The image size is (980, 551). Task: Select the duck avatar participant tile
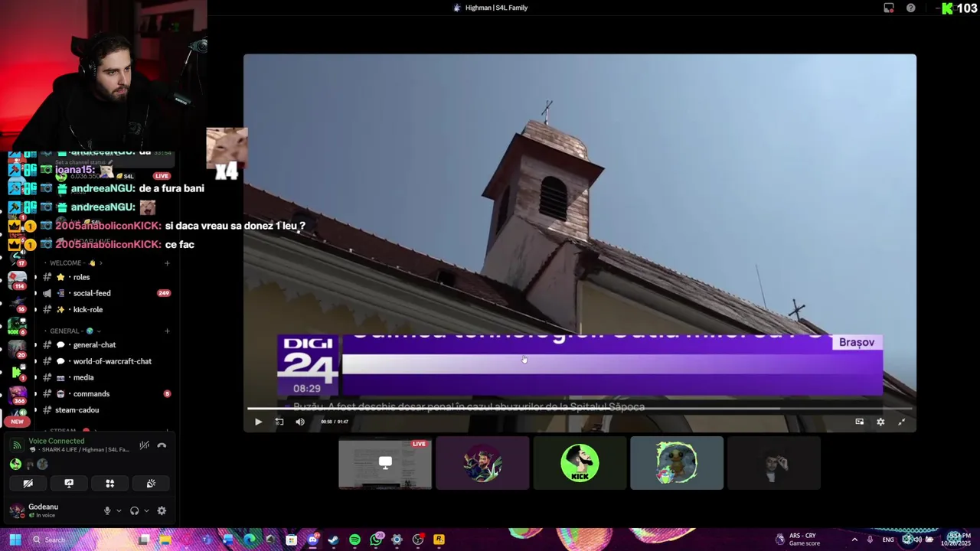point(677,463)
